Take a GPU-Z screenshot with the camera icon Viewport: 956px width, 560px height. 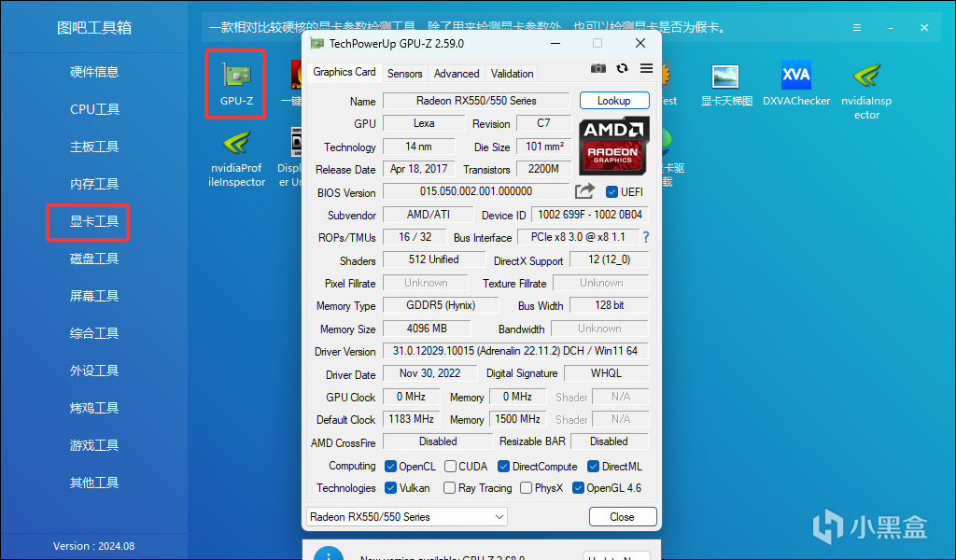click(598, 68)
